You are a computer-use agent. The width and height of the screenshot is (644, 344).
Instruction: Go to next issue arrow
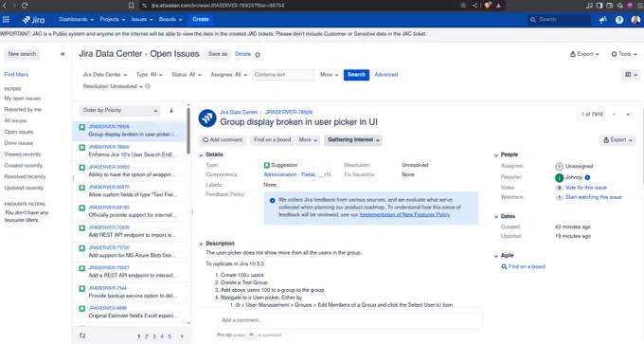pyautogui.click(x=628, y=115)
